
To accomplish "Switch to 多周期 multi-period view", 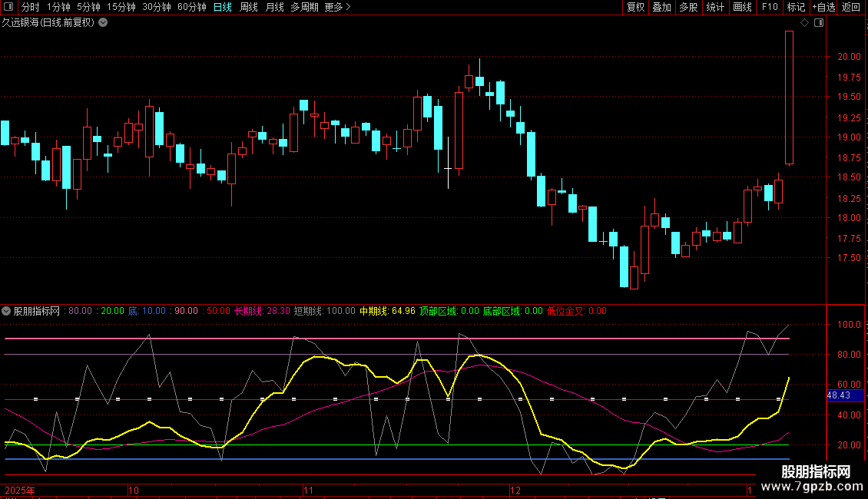I will coord(304,7).
